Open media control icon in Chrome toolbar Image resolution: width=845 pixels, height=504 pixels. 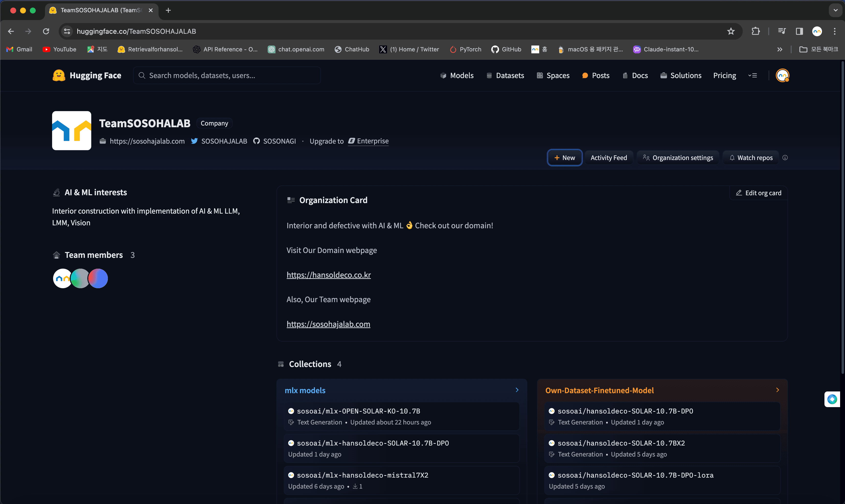(782, 31)
